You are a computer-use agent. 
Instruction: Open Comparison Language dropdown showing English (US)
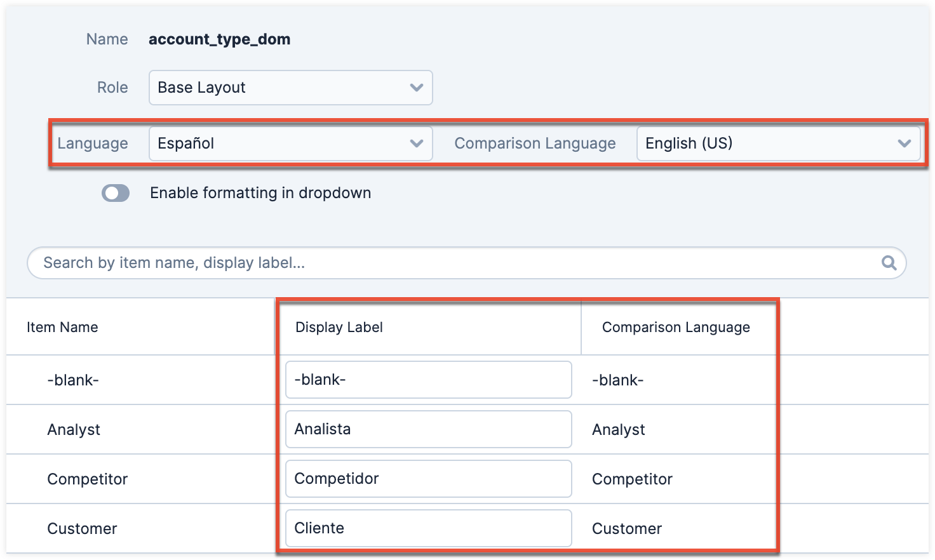point(778,143)
